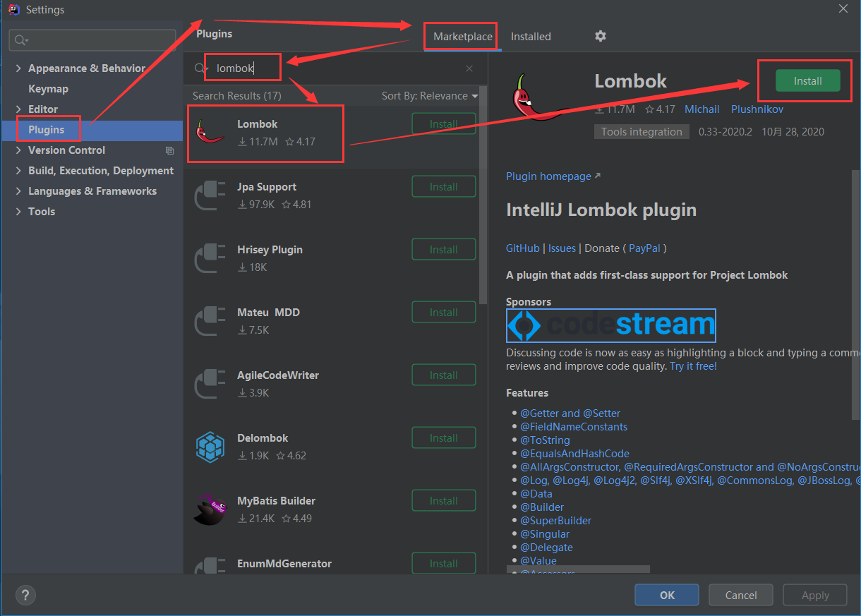Screen dimensions: 861x616
Task: Switch to the Installed tab
Action: coord(531,36)
